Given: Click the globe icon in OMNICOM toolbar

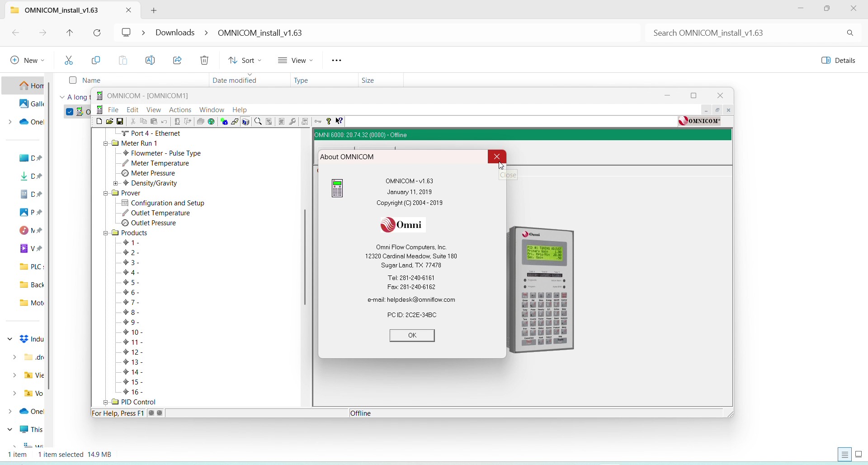Looking at the screenshot, I should pyautogui.click(x=212, y=122).
